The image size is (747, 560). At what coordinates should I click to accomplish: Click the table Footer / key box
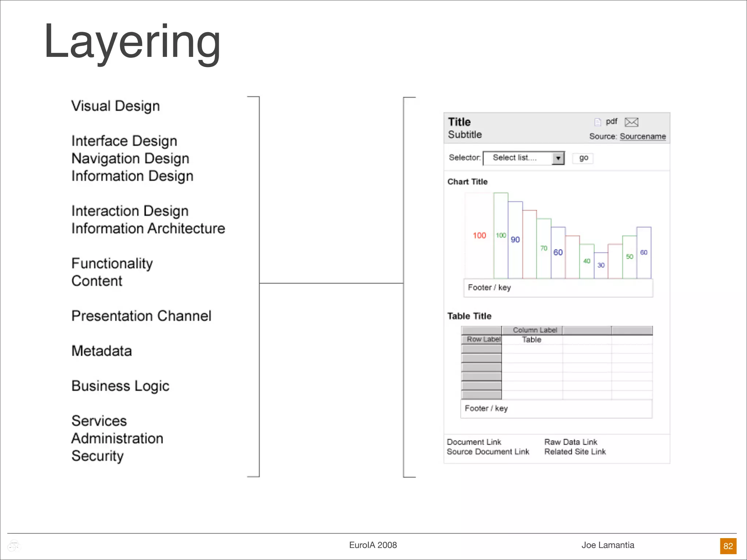pos(556,409)
